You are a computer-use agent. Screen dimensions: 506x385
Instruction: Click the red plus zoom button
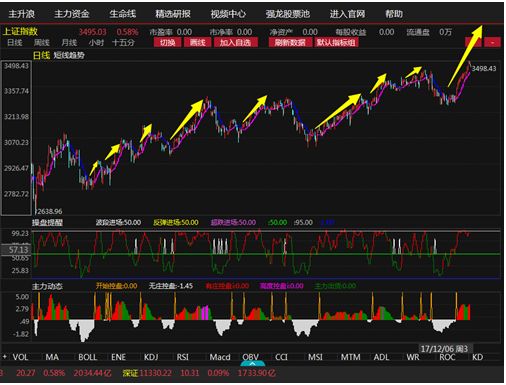click(x=473, y=42)
